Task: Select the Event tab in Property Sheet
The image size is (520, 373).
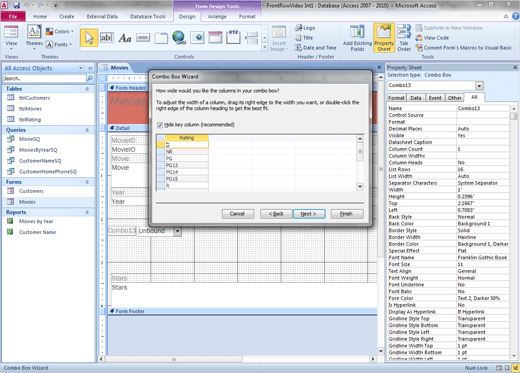Action: pos(435,98)
